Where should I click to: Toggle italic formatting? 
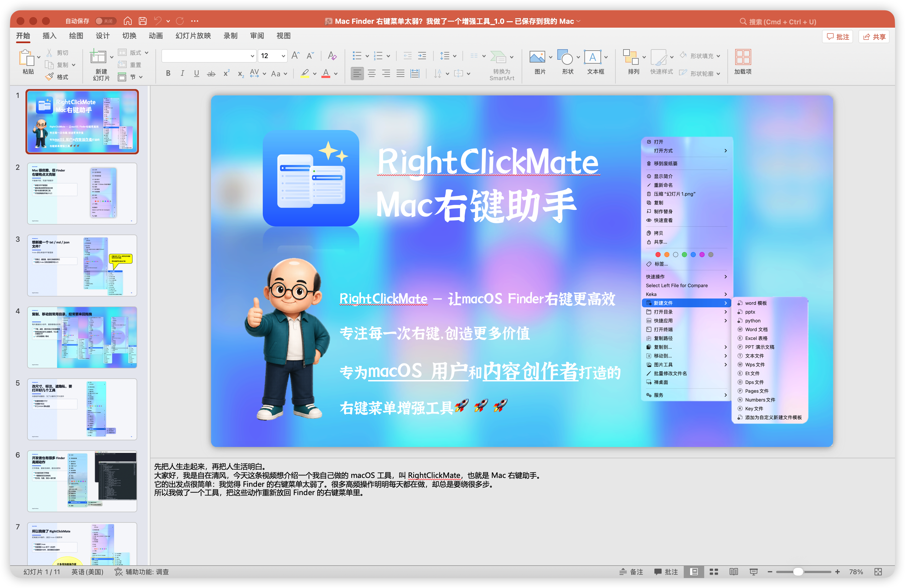point(182,73)
